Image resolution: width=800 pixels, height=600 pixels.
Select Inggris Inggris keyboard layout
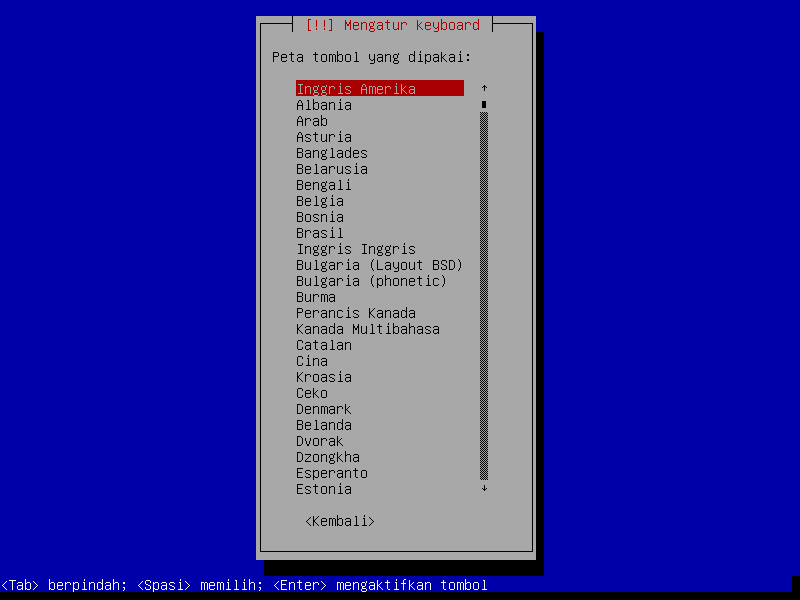click(356, 249)
